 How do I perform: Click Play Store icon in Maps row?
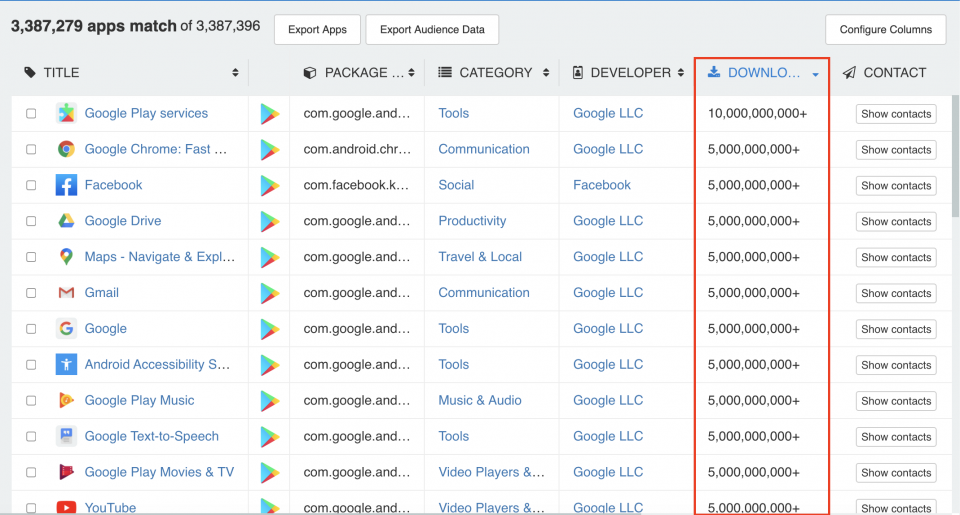269,257
